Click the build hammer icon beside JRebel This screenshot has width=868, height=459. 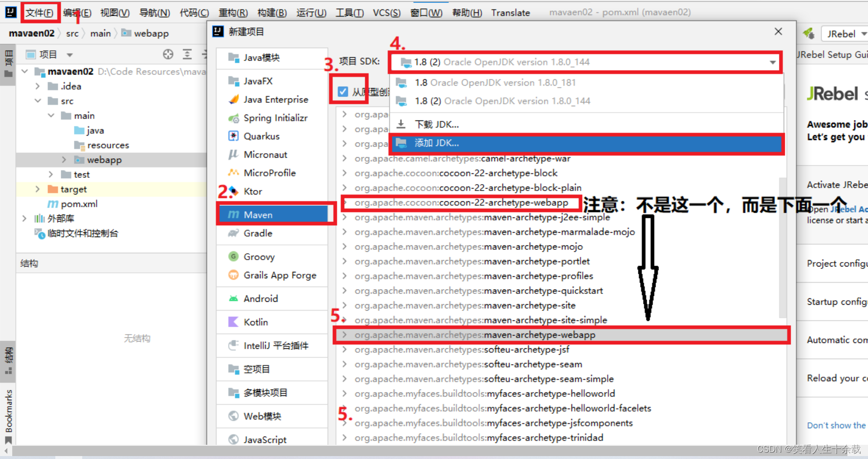tap(809, 34)
